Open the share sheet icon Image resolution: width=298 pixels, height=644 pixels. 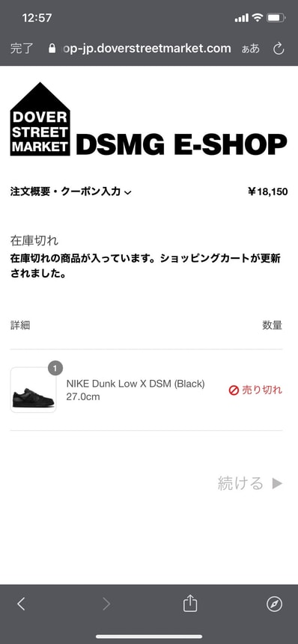click(x=190, y=604)
